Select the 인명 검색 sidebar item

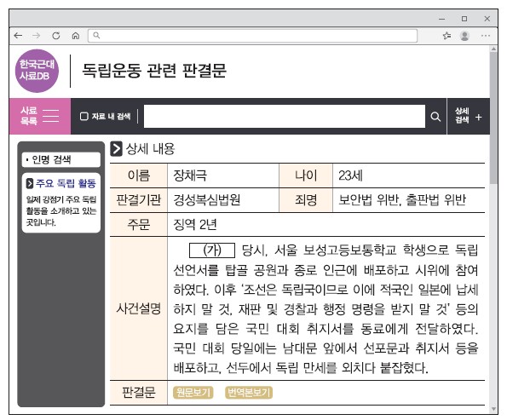click(x=61, y=159)
